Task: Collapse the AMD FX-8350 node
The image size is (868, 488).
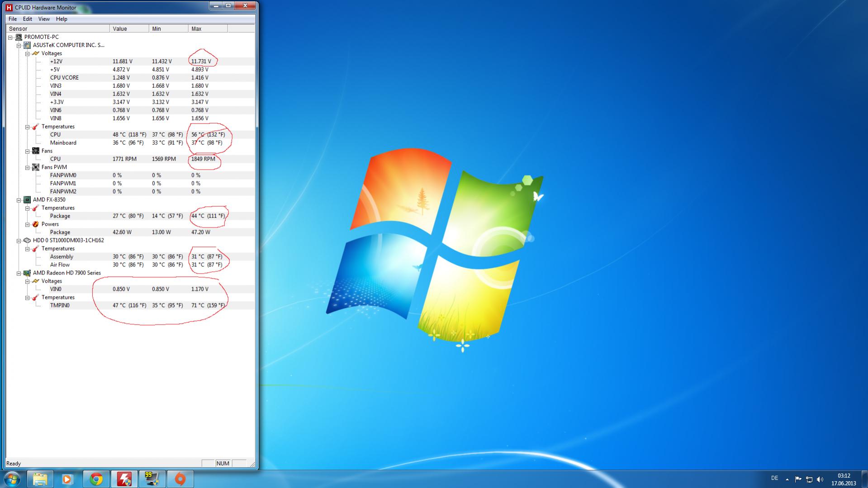Action: pos(19,200)
